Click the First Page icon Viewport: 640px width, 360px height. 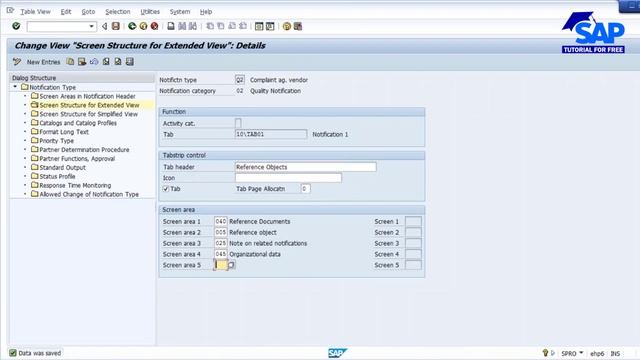click(x=210, y=26)
